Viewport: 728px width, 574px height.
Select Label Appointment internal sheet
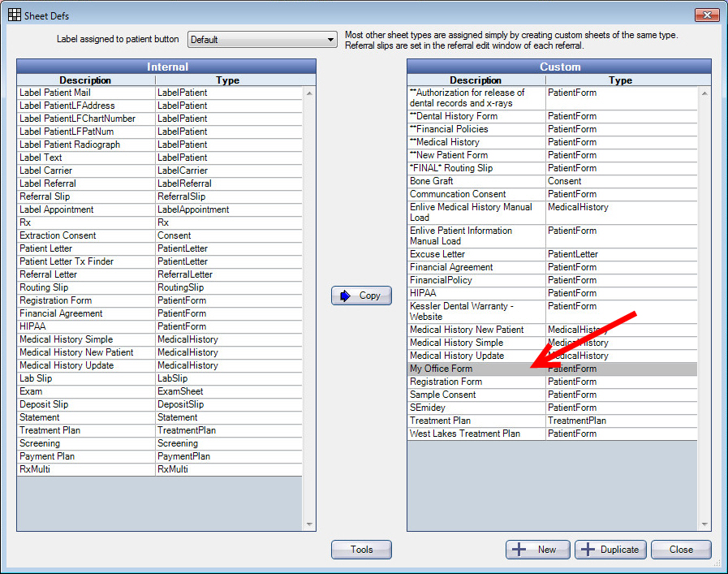pyautogui.click(x=159, y=209)
